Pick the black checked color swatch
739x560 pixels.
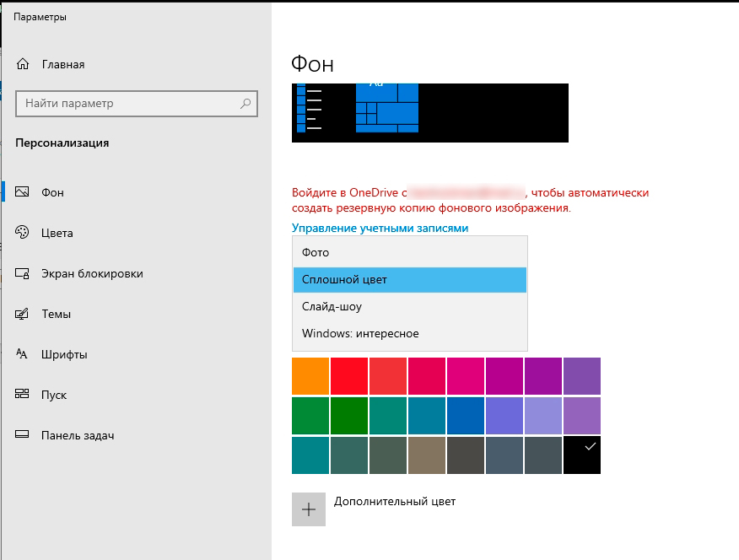pos(581,455)
